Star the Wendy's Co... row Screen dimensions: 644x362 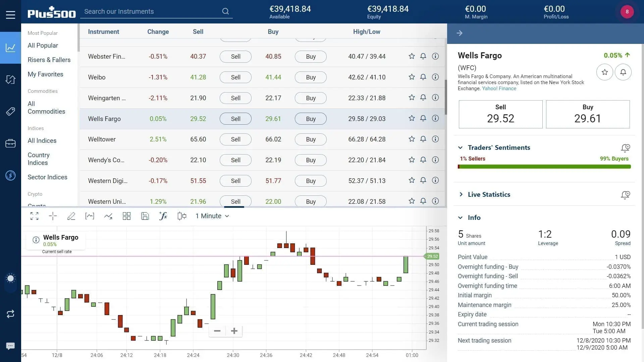coord(412,160)
